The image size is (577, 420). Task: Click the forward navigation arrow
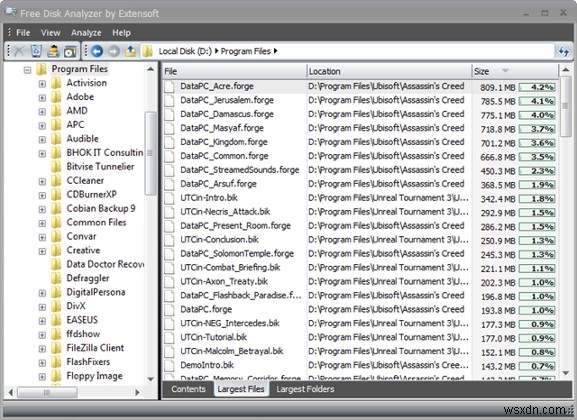pos(114,51)
